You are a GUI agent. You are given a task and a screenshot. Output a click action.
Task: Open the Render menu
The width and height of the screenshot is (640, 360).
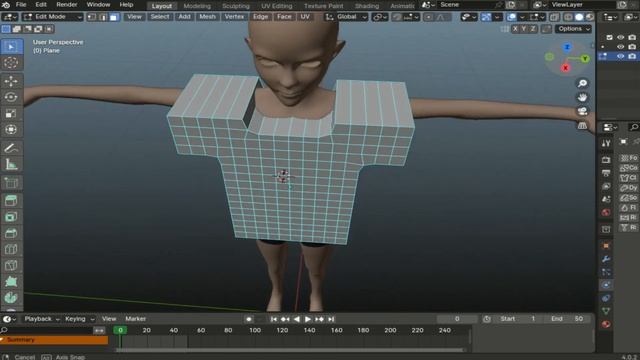[x=67, y=5]
